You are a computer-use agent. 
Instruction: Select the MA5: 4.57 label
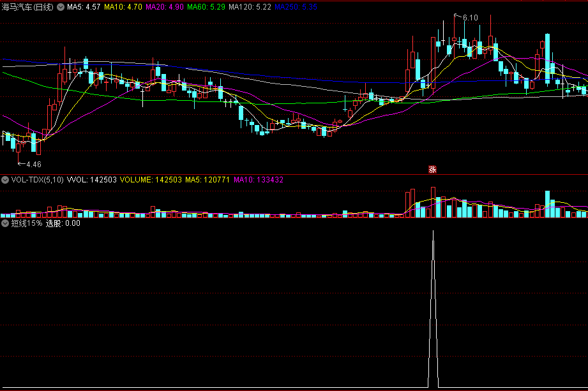84,7
